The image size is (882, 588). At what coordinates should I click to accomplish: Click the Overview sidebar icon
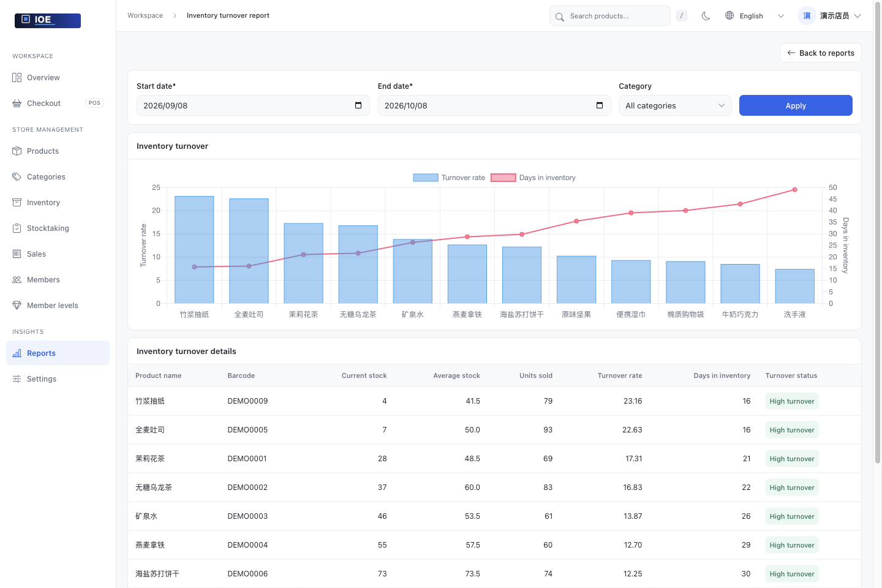(x=17, y=78)
